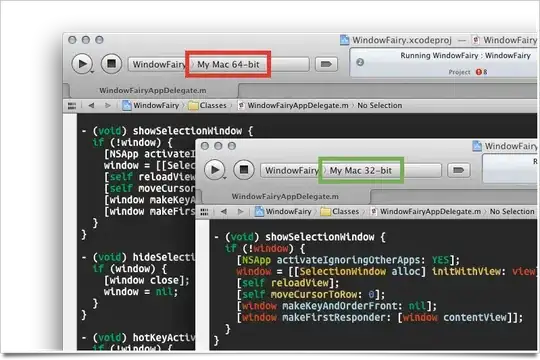Select the WindowFairyAppDelegate.m tab in back window

click(153, 91)
